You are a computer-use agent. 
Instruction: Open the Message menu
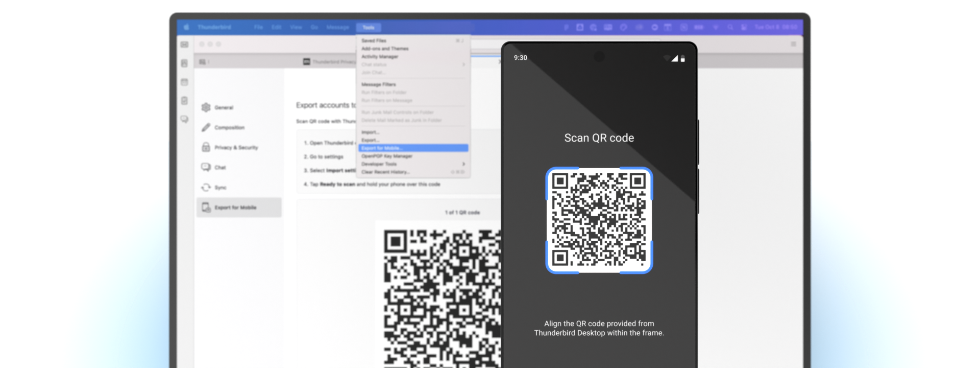[x=337, y=27]
